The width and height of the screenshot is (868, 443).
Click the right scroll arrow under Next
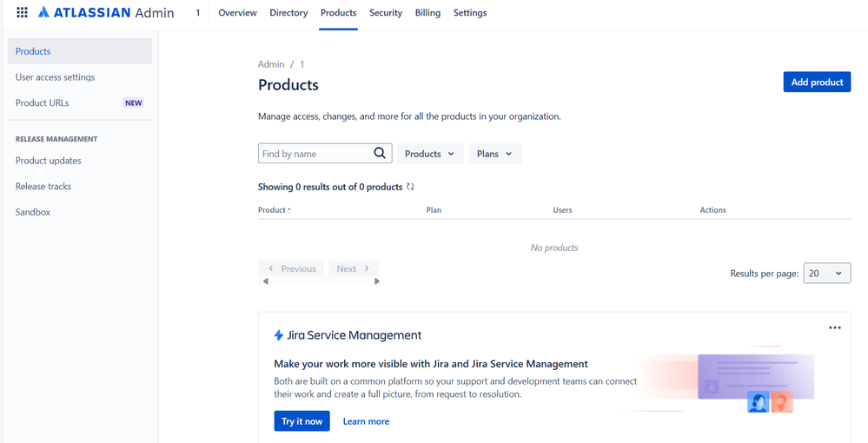pyautogui.click(x=377, y=281)
